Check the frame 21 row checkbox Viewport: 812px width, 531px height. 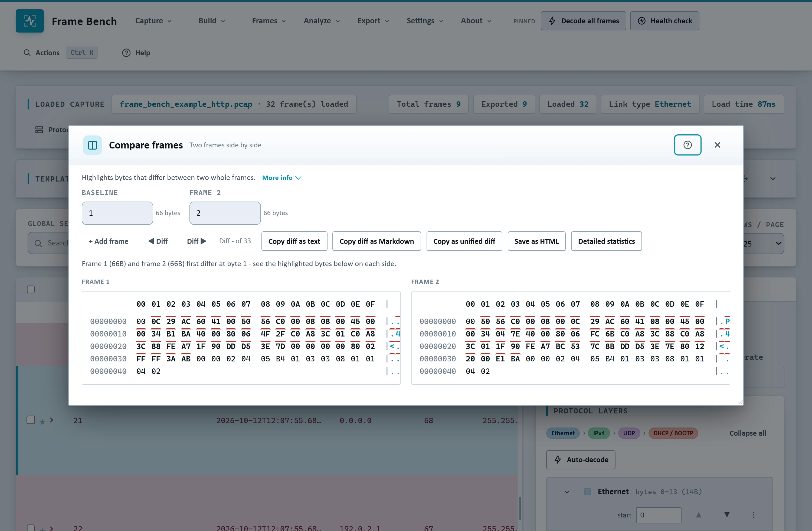pyautogui.click(x=31, y=420)
